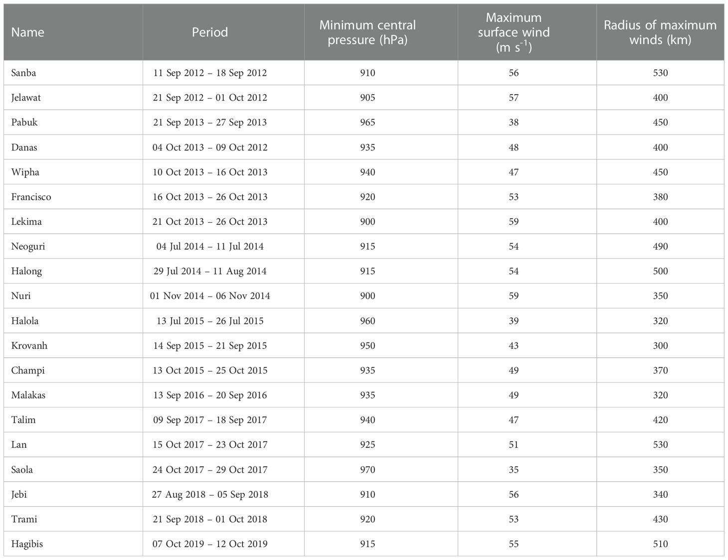Click Lan's 530 radius value
Viewport: 728px width, 560px height.
[660, 445]
